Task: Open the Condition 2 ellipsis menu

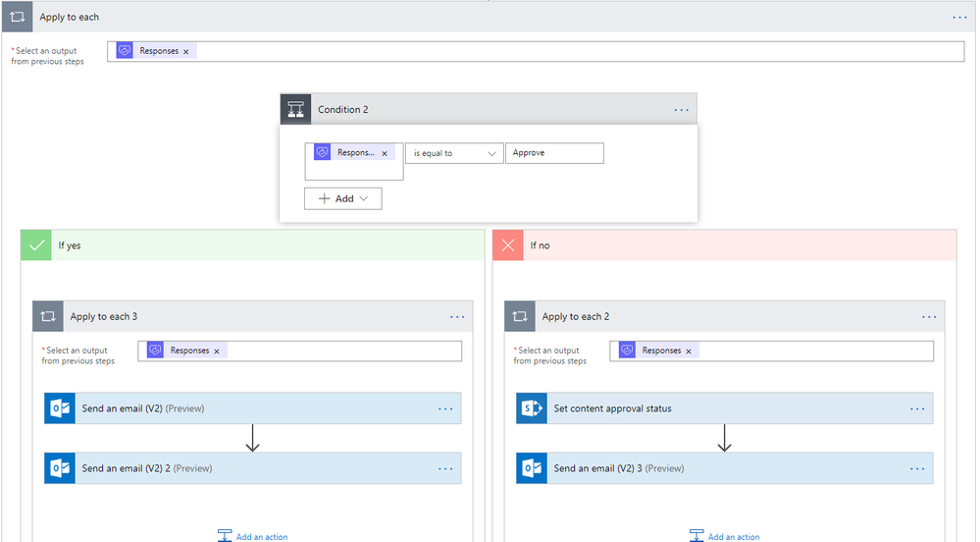Action: point(681,110)
